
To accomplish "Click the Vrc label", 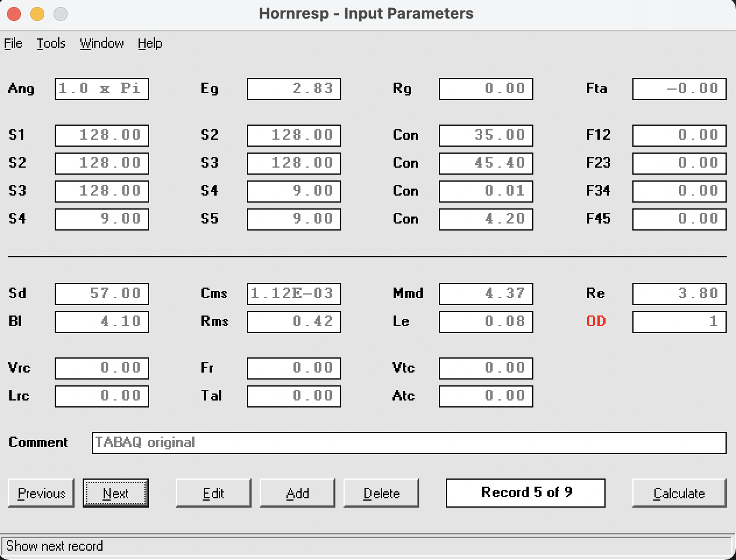I will 19,368.
